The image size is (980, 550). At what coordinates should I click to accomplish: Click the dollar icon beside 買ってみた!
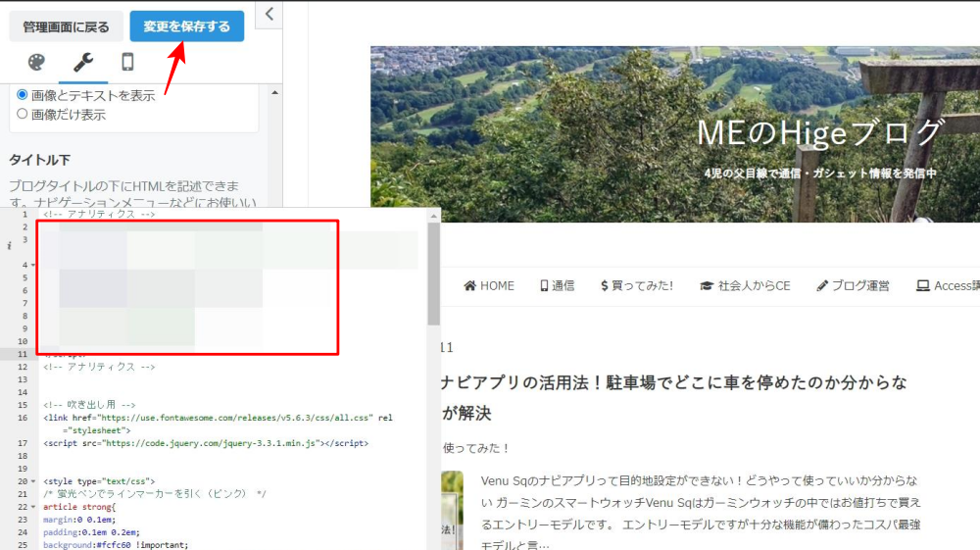(x=604, y=285)
